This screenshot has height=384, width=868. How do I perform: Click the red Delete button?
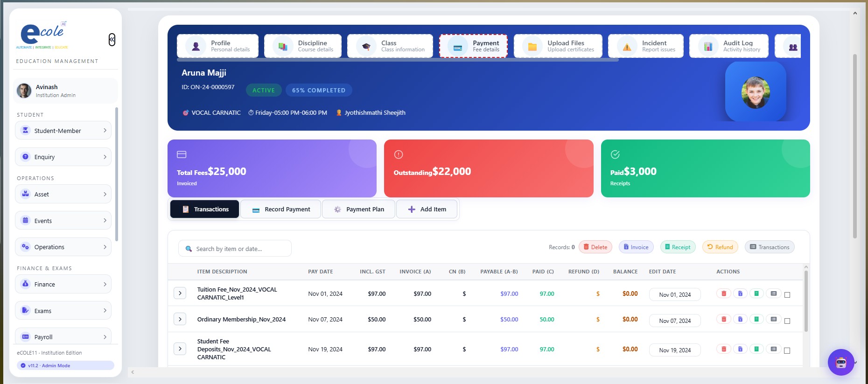595,247
